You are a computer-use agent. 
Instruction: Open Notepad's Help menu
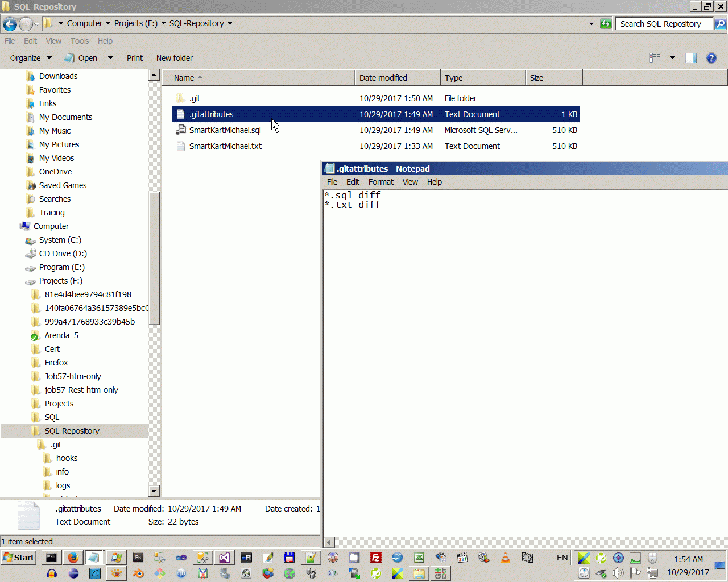pos(435,182)
